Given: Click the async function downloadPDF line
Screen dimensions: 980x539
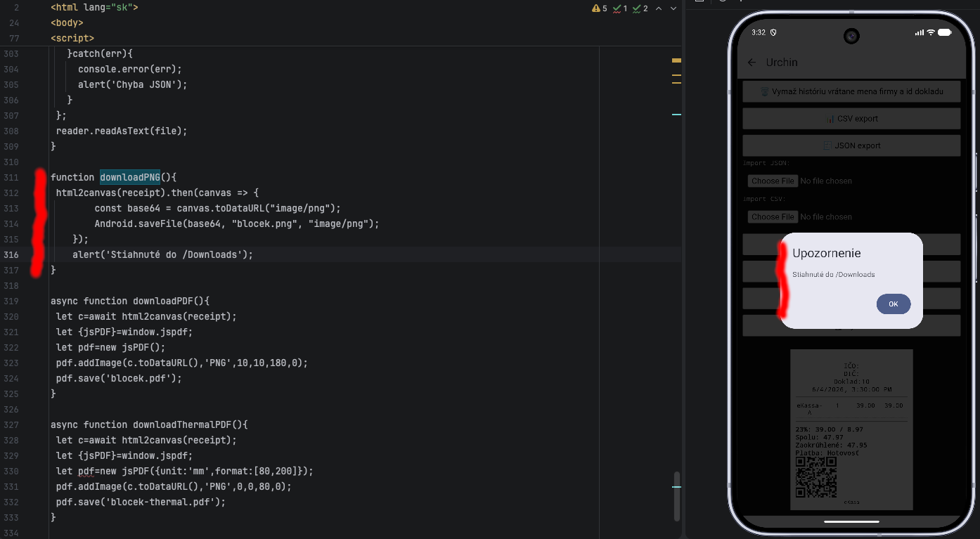Looking at the screenshot, I should (x=130, y=301).
